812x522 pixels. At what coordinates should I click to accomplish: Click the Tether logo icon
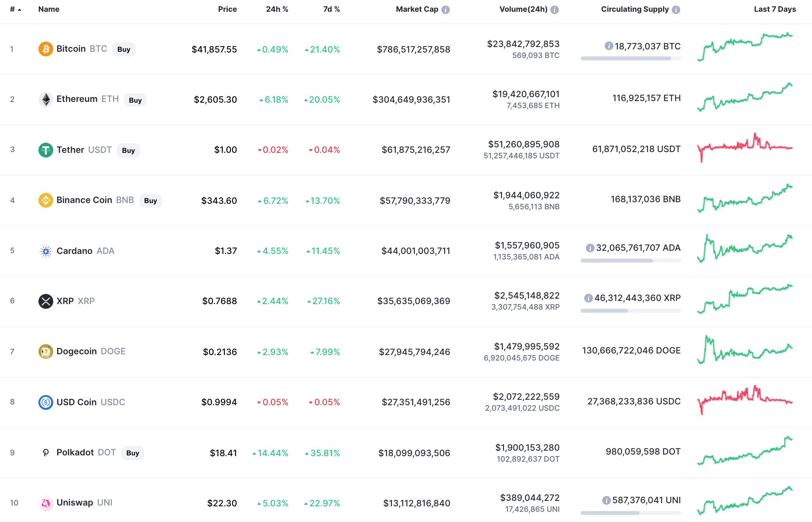[x=45, y=150]
